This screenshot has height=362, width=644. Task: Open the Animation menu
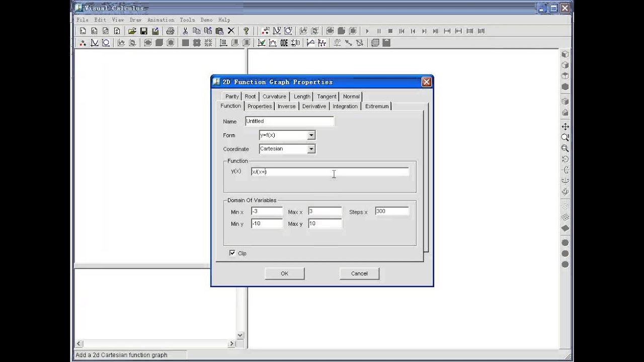160,20
